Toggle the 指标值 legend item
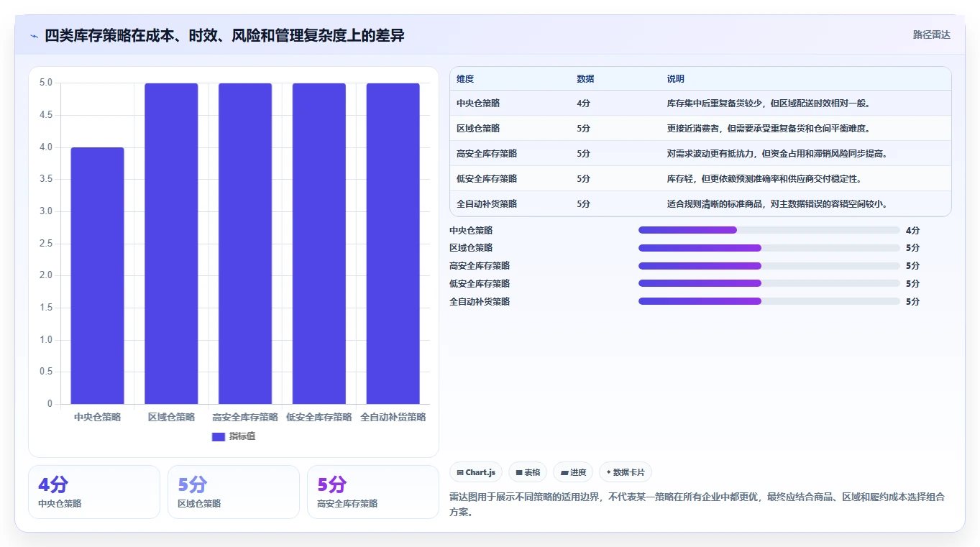This screenshot has height=547, width=980. (x=234, y=436)
